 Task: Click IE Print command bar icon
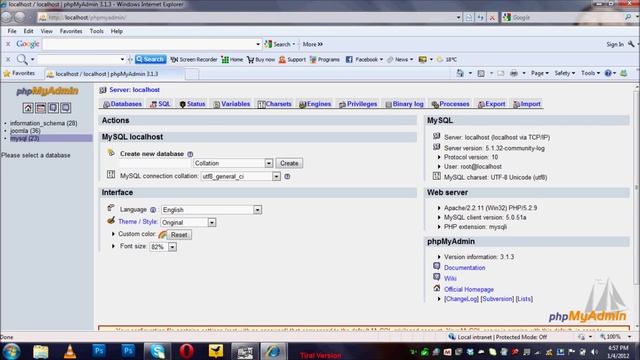514,73
